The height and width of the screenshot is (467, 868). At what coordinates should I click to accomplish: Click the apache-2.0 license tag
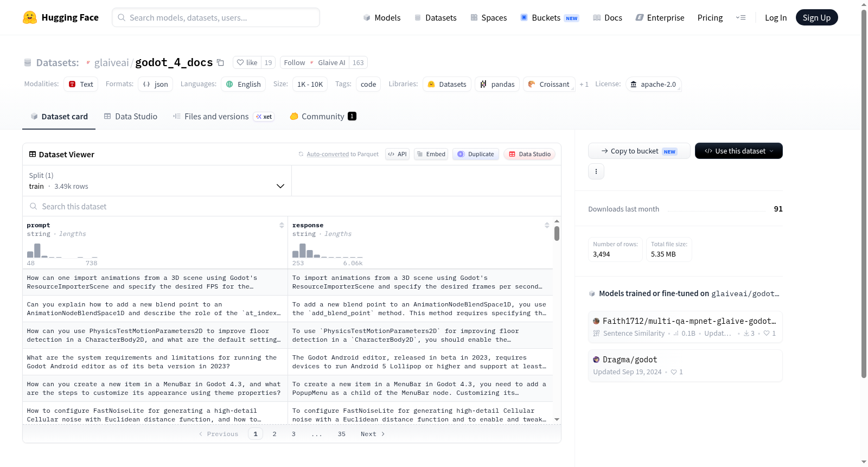(653, 84)
